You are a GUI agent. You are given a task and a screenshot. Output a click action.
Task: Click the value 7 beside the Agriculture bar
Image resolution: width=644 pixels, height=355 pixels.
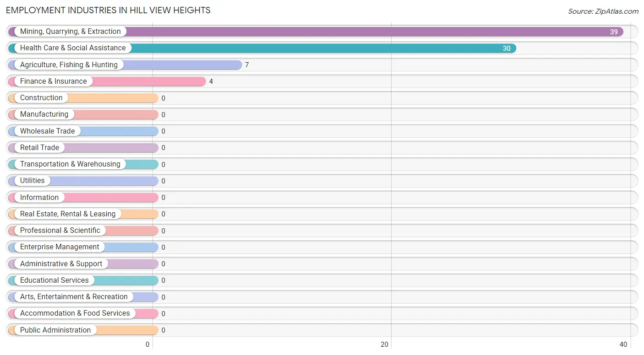(247, 65)
